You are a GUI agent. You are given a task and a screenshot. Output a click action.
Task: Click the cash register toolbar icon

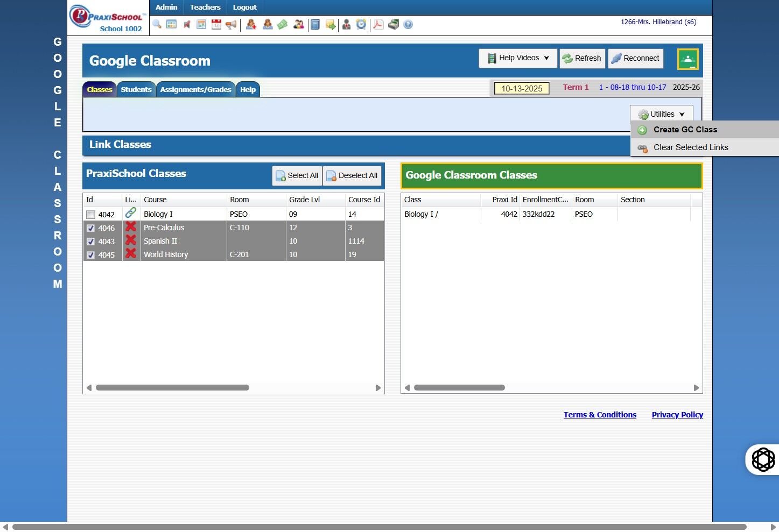[394, 24]
